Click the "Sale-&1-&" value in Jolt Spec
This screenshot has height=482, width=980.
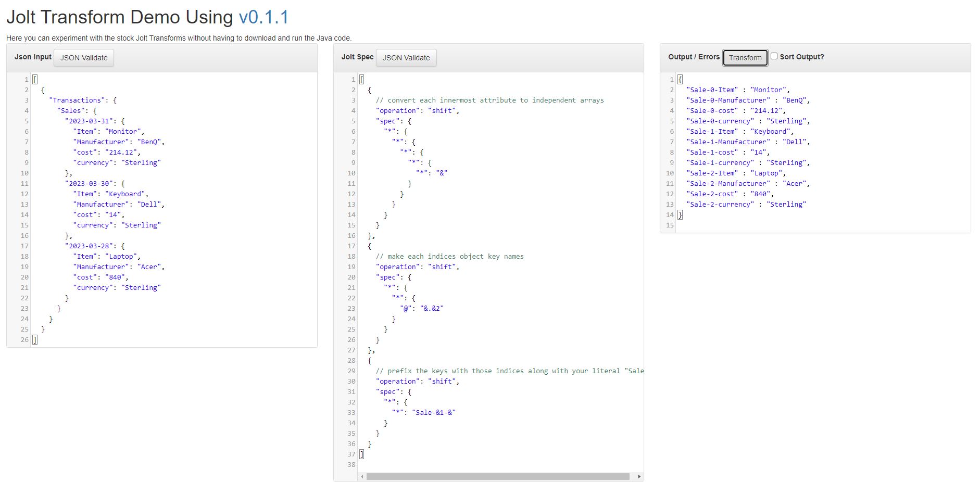click(434, 412)
